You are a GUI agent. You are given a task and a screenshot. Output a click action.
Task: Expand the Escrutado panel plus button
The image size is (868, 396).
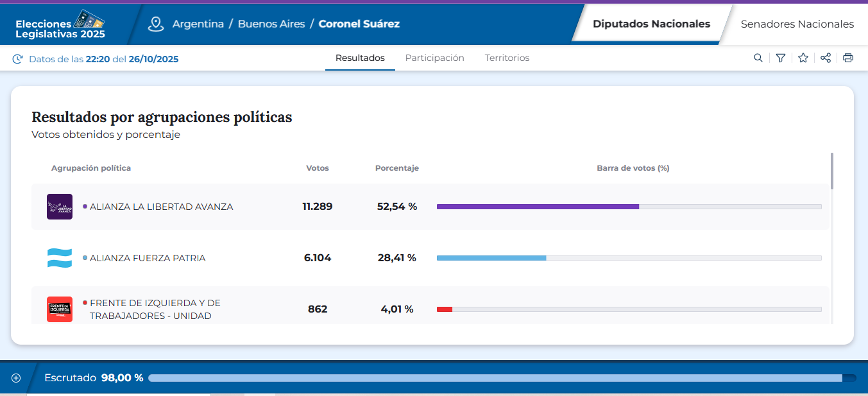coord(16,378)
